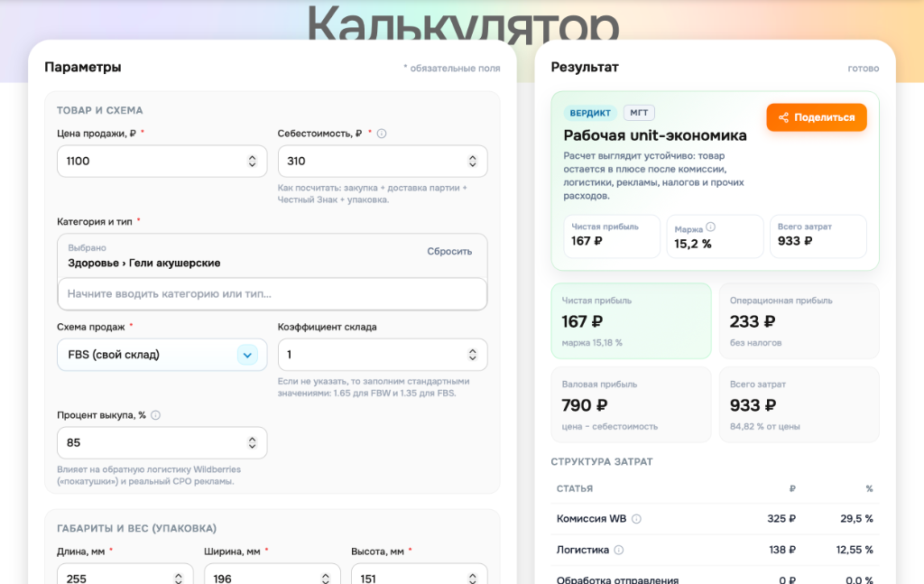Click the СТРУКТУРА ЗАТРАТ heading
This screenshot has height=584, width=924.
[602, 461]
